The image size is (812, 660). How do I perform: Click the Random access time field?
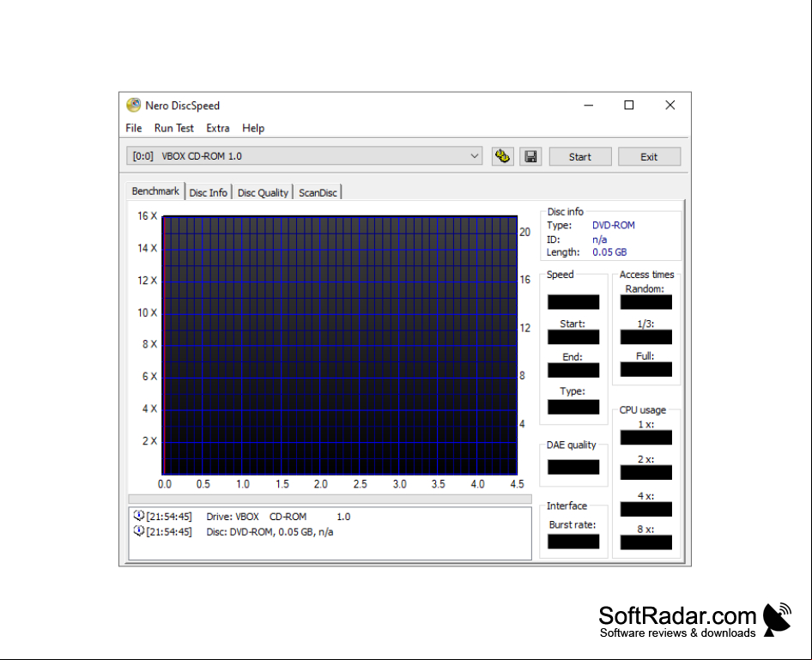646,302
